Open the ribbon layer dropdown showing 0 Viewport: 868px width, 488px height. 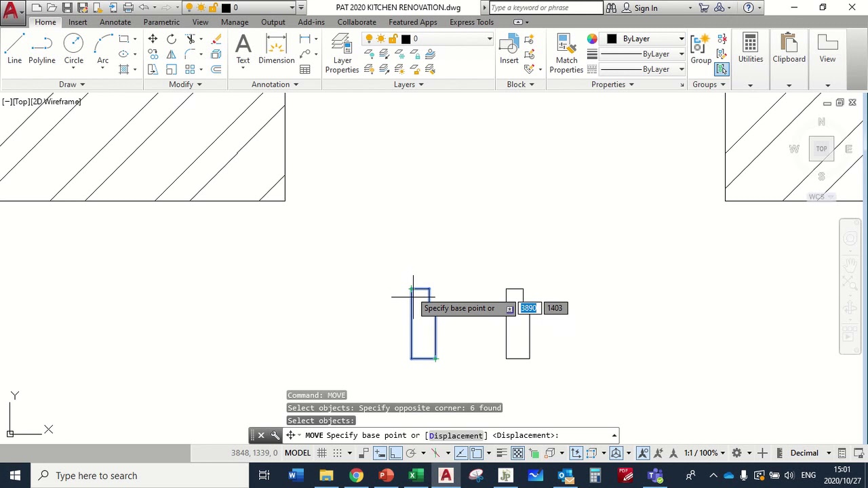(427, 39)
